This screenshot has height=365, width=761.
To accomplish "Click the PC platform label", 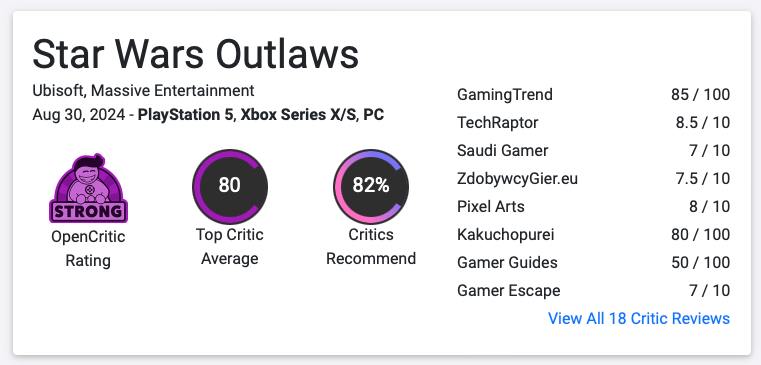I will click(374, 115).
